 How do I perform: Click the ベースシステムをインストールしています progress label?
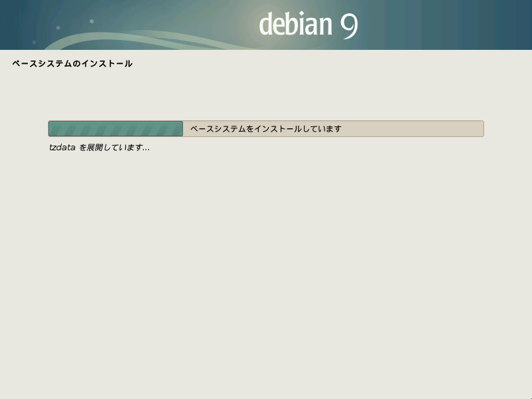pyautogui.click(x=265, y=128)
